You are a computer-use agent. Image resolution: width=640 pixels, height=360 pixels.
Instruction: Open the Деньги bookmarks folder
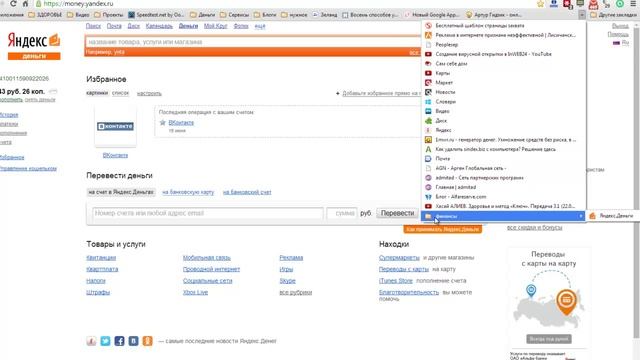coord(203,15)
